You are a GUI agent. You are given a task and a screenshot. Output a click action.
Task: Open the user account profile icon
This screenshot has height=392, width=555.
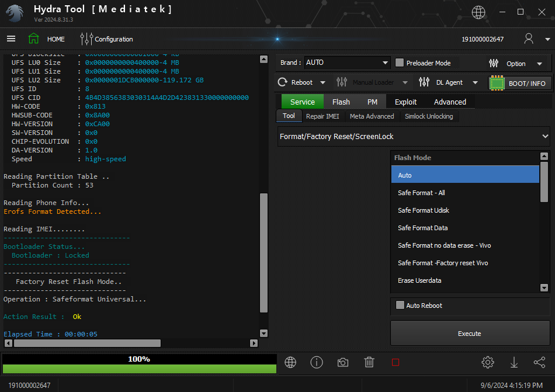pos(529,39)
